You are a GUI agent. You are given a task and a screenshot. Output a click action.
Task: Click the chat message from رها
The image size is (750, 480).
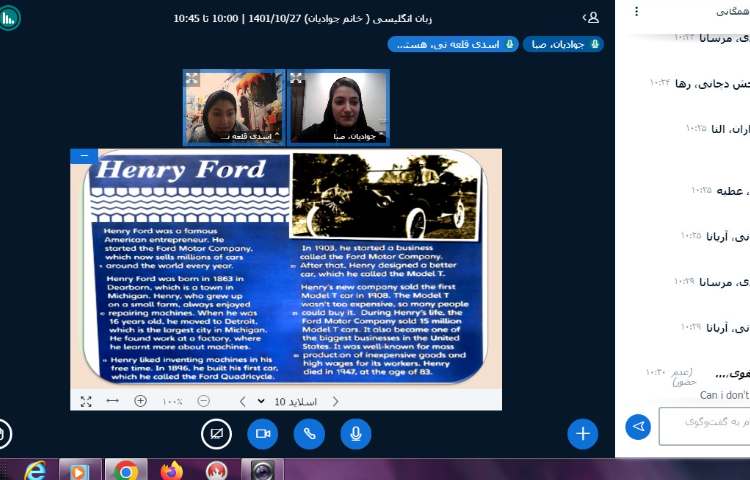[700, 84]
